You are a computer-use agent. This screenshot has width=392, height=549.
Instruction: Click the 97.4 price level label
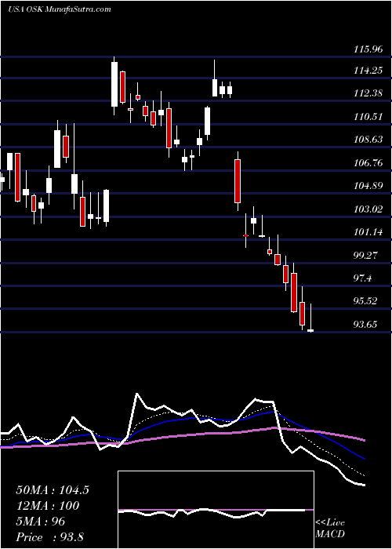[x=364, y=278]
